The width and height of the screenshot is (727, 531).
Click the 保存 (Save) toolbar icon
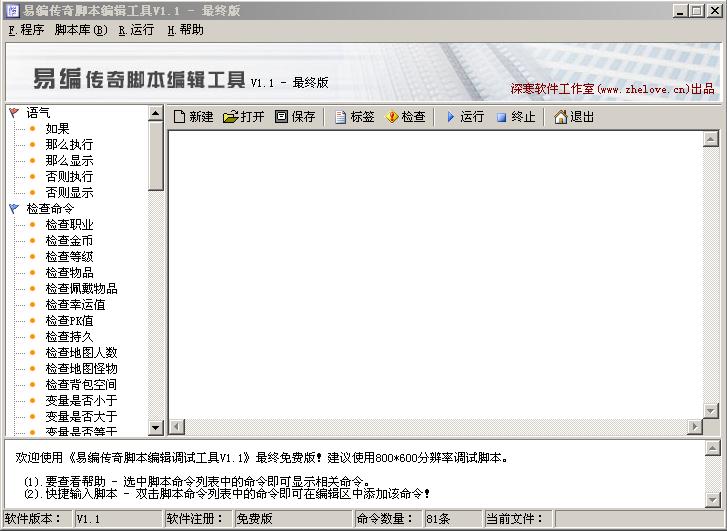[x=281, y=117]
